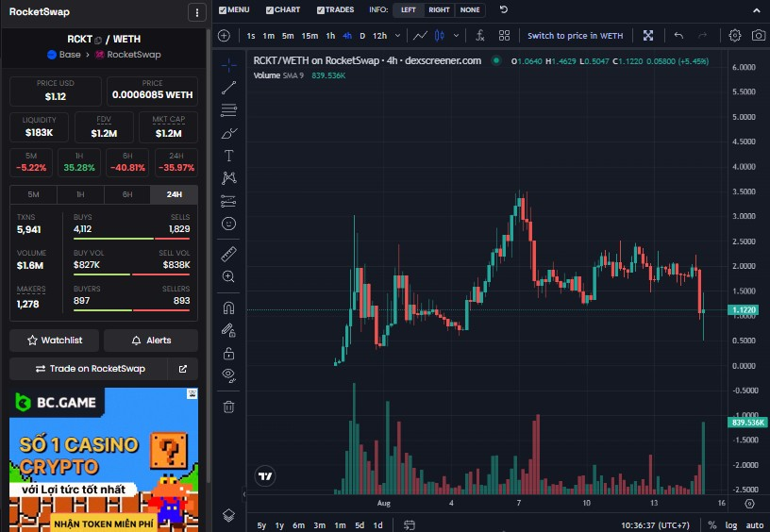This screenshot has width=770, height=532.
Task: Select the ruler measure tool
Action: (x=229, y=254)
